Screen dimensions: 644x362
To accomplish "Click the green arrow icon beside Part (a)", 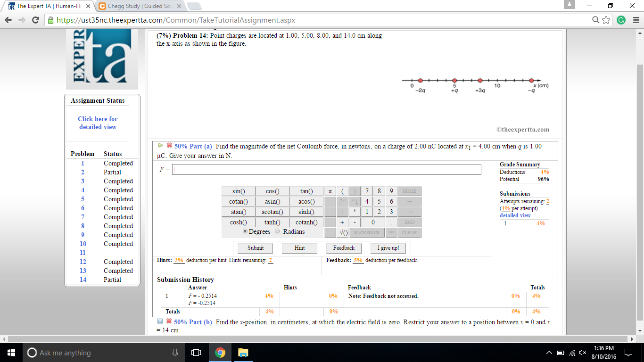I will click(x=160, y=146).
